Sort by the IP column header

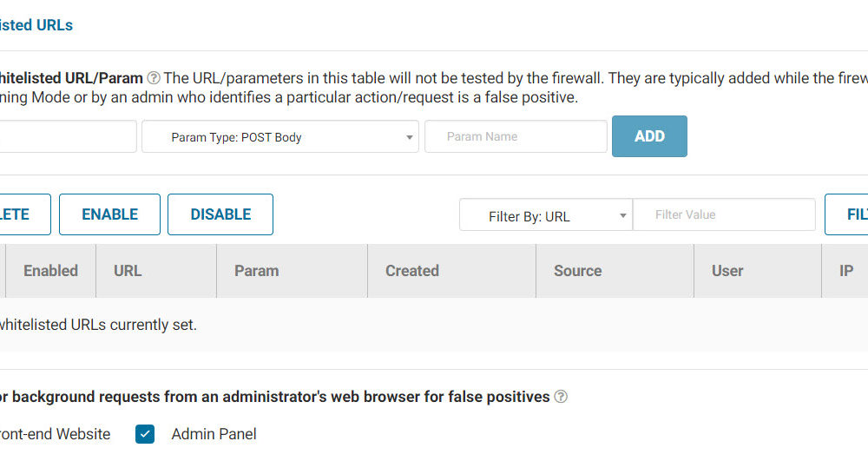tap(846, 271)
